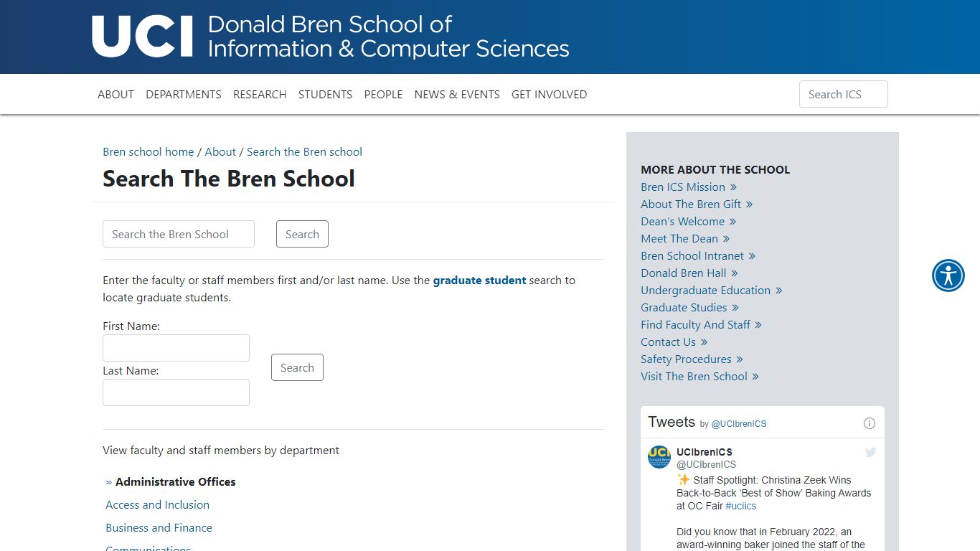Click Search button beside Bren School field

(x=302, y=234)
